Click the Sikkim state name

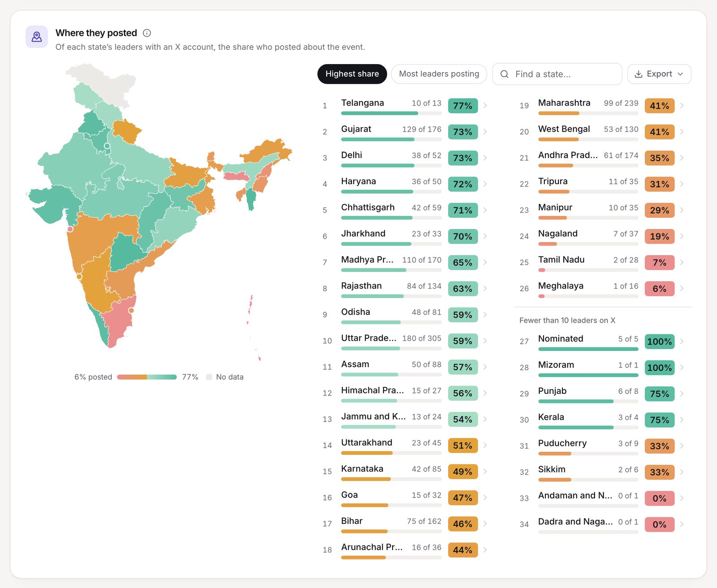pos(552,469)
